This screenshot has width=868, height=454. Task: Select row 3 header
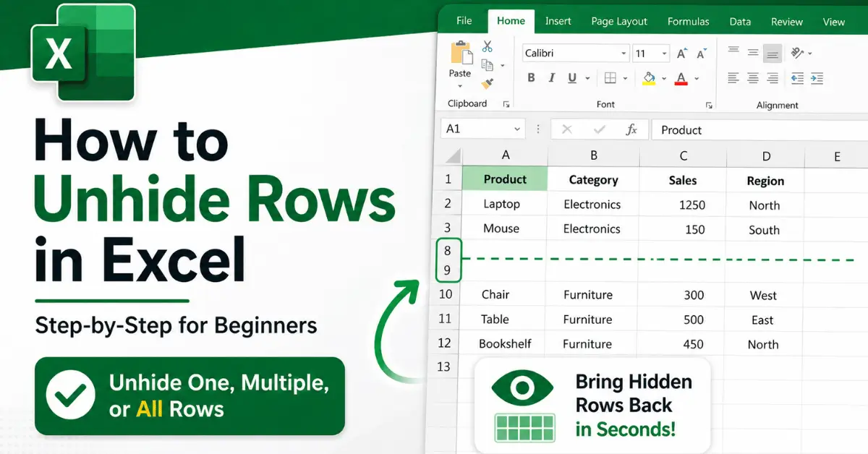click(x=448, y=228)
